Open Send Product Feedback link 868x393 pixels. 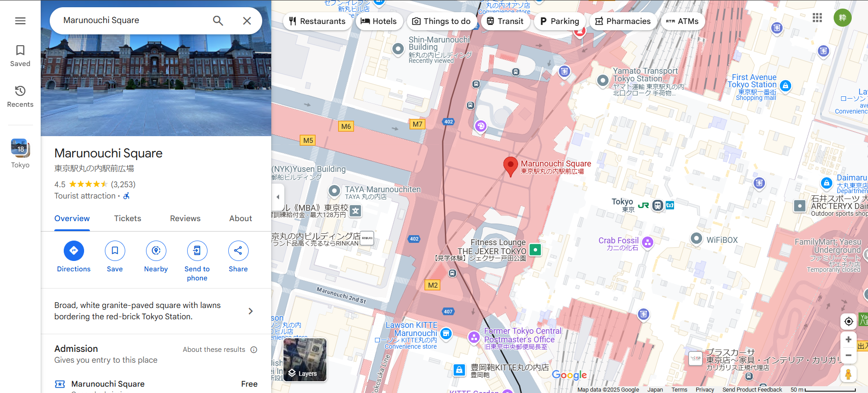click(x=752, y=389)
